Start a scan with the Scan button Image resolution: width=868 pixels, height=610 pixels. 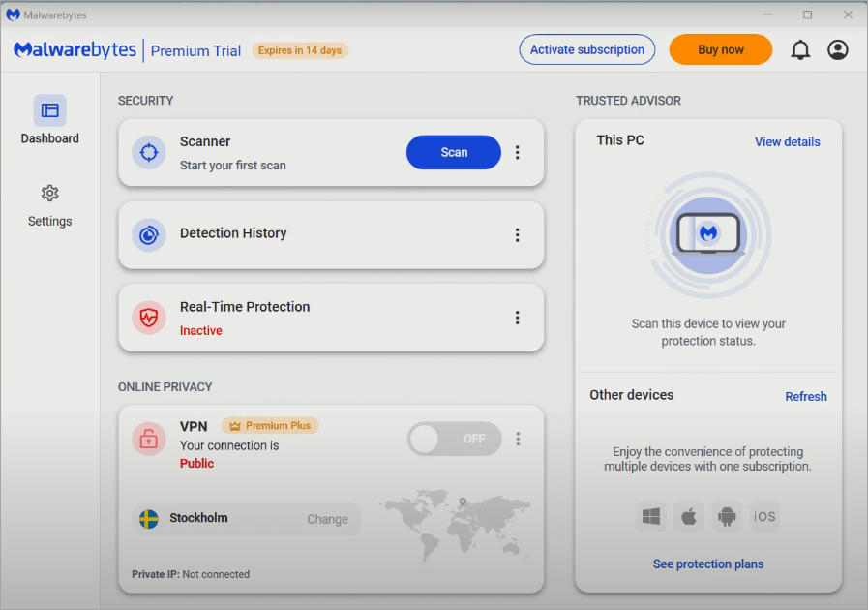(453, 152)
